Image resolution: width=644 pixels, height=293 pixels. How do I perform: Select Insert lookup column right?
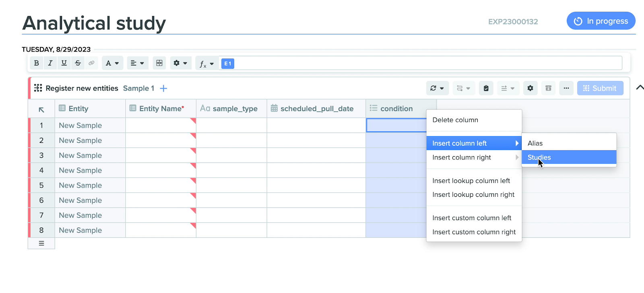473,195
